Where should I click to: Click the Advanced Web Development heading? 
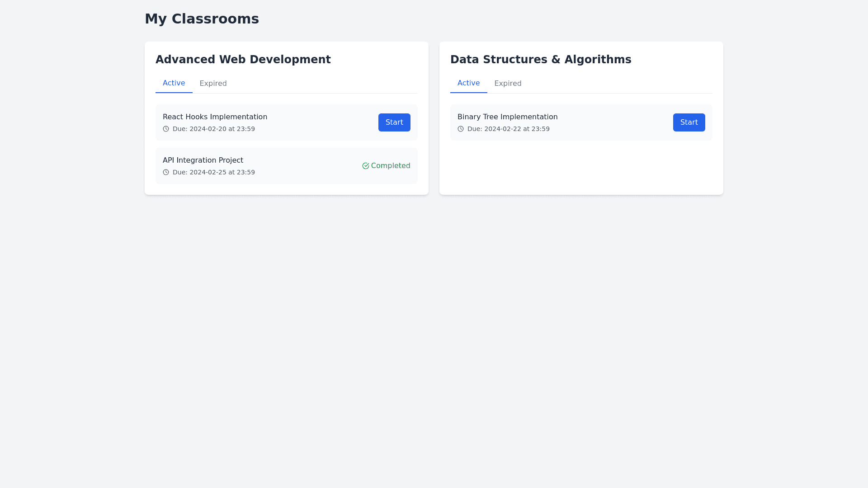pos(243,60)
